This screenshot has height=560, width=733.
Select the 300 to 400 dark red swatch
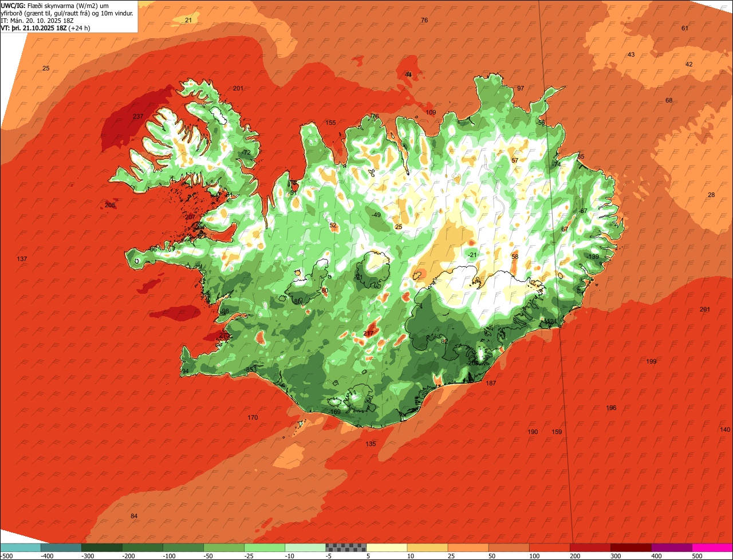click(x=630, y=547)
